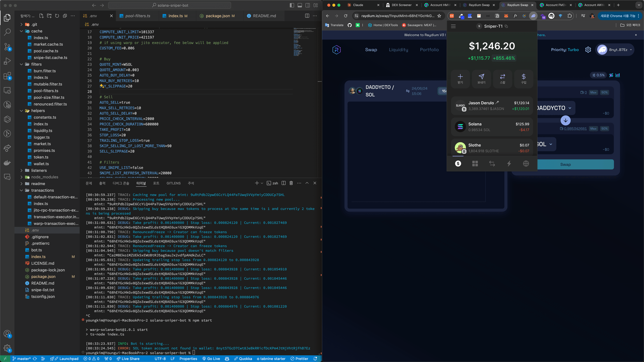Open the Extensions view icon
This screenshot has width=644, height=362.
(7, 76)
